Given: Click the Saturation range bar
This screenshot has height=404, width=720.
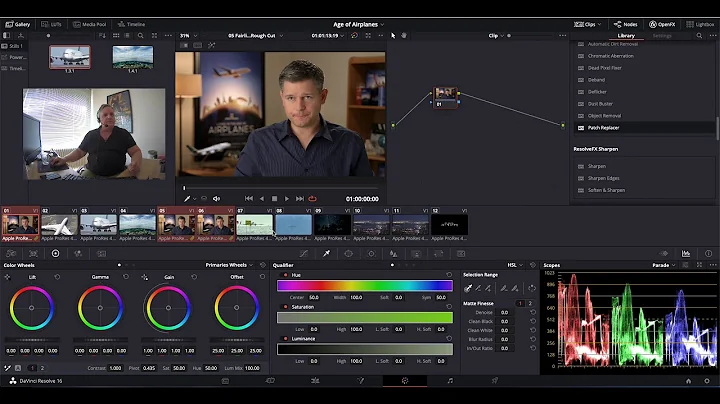Looking at the screenshot, I should click(365, 317).
